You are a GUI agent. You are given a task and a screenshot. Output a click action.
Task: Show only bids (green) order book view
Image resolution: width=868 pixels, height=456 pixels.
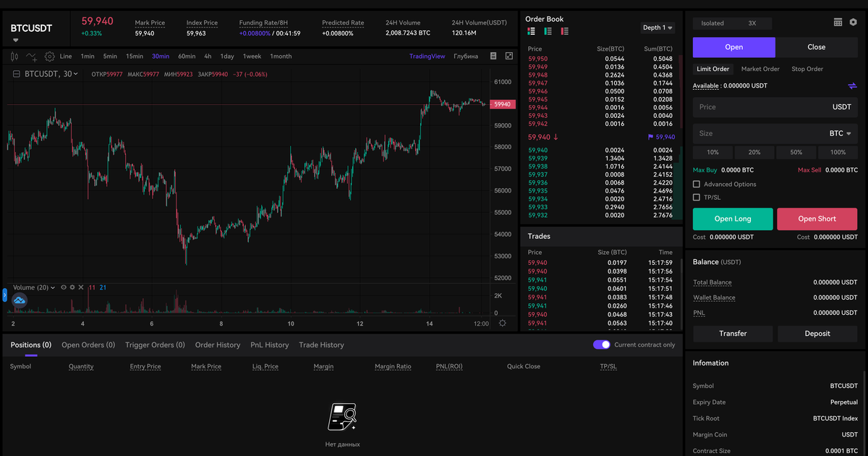tap(548, 31)
